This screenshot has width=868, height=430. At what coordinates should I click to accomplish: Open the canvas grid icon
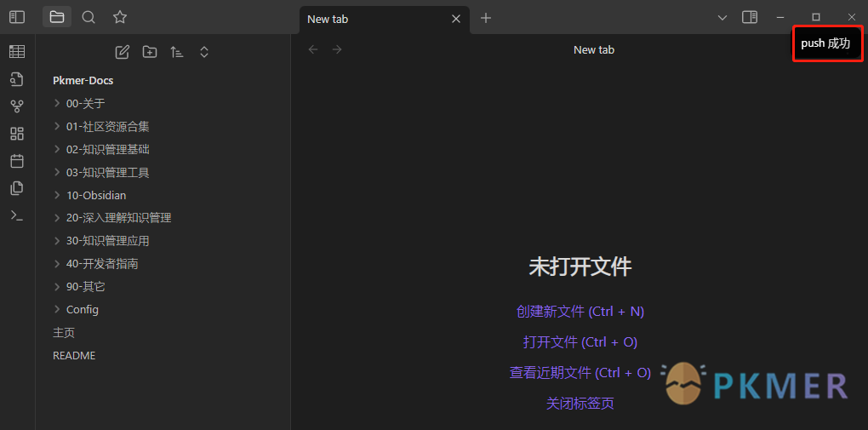(17, 134)
